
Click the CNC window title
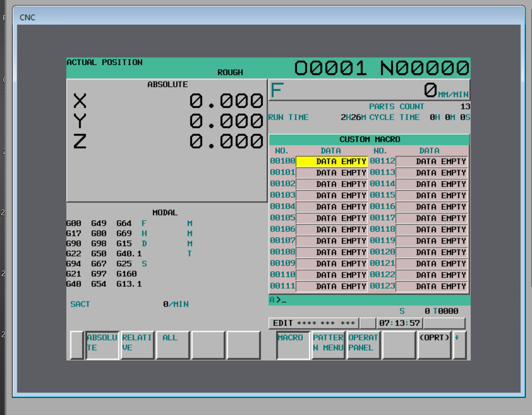coord(27,17)
